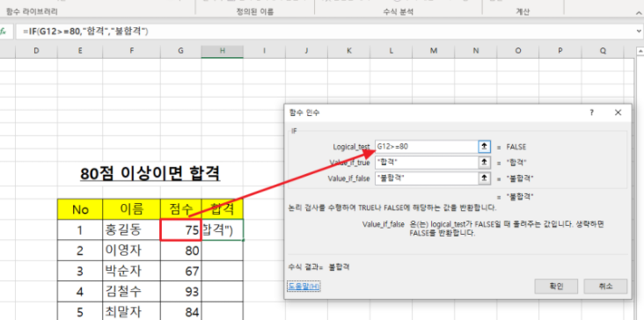Cancel the dialog with 취소 button
This screenshot has width=644, height=320.
click(605, 287)
